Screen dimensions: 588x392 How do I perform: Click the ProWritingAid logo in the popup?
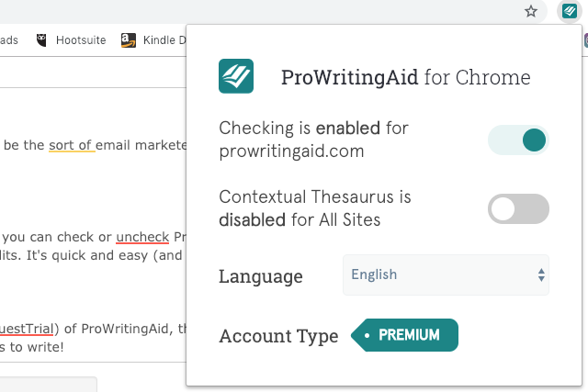coord(236,76)
